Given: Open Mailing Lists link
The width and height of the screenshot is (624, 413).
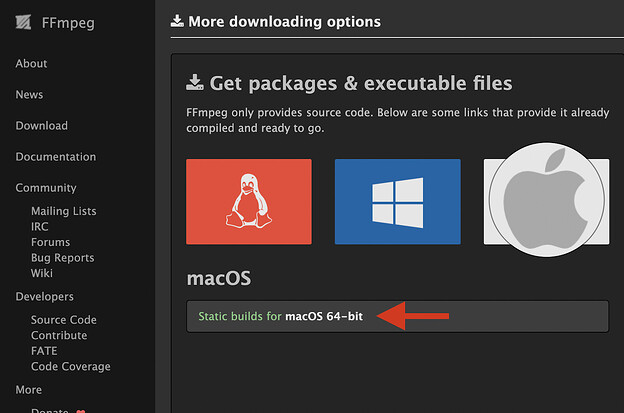Looking at the screenshot, I should (64, 211).
